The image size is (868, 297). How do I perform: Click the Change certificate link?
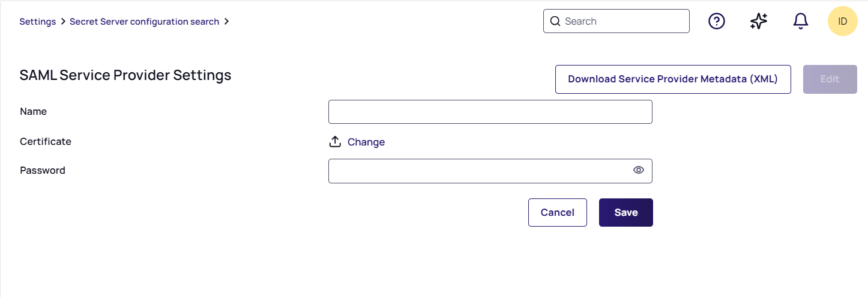point(366,142)
